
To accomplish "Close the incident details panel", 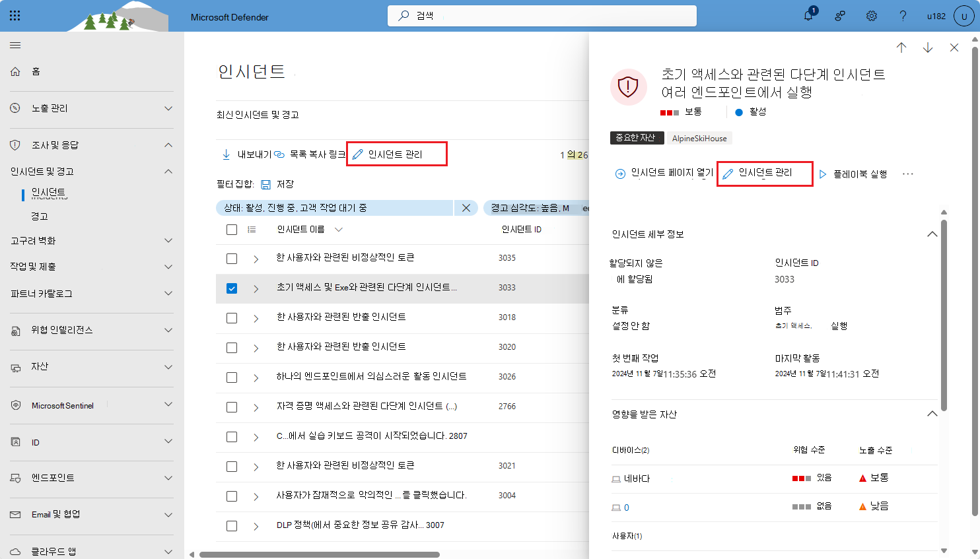I will tap(954, 48).
